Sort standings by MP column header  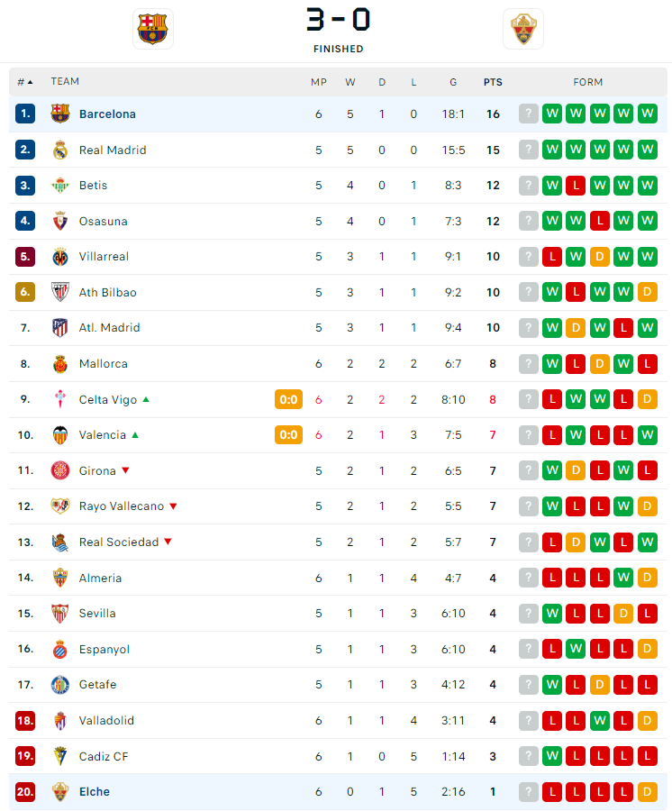point(319,82)
